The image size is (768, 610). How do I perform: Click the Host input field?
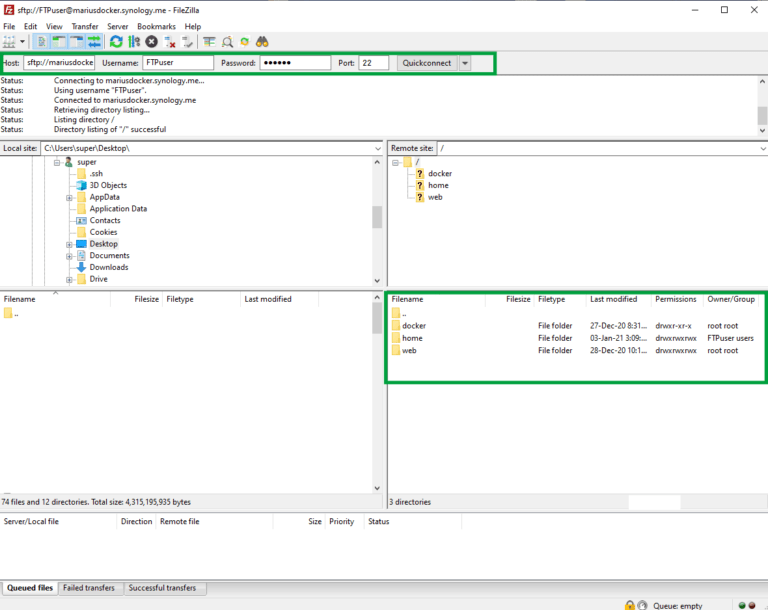coord(59,63)
